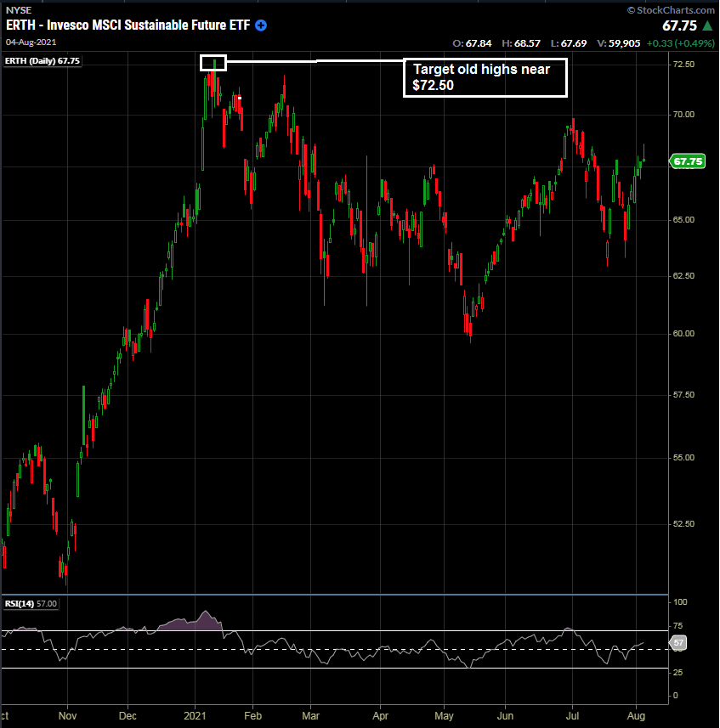Click the 55.00 price axis label
The height and width of the screenshot is (728, 720).
tap(683, 457)
